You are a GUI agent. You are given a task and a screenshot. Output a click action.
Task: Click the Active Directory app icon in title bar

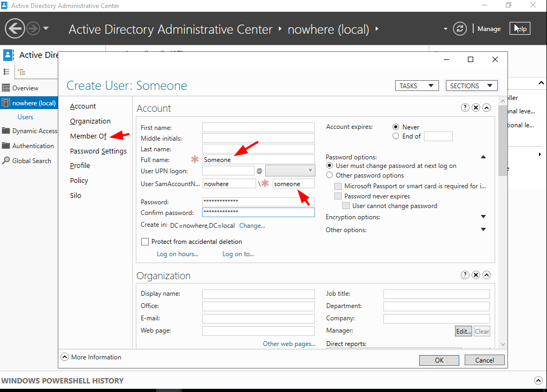(x=4, y=5)
